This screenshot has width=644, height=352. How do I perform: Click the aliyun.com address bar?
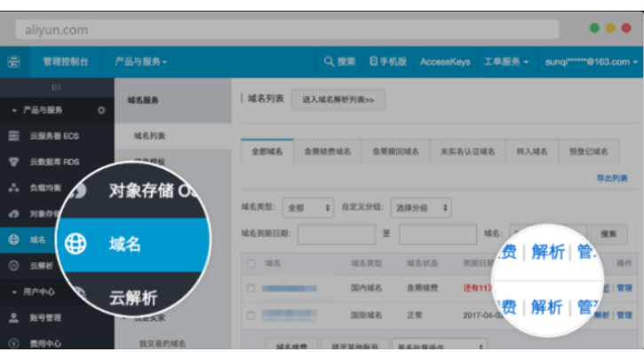coord(287,29)
